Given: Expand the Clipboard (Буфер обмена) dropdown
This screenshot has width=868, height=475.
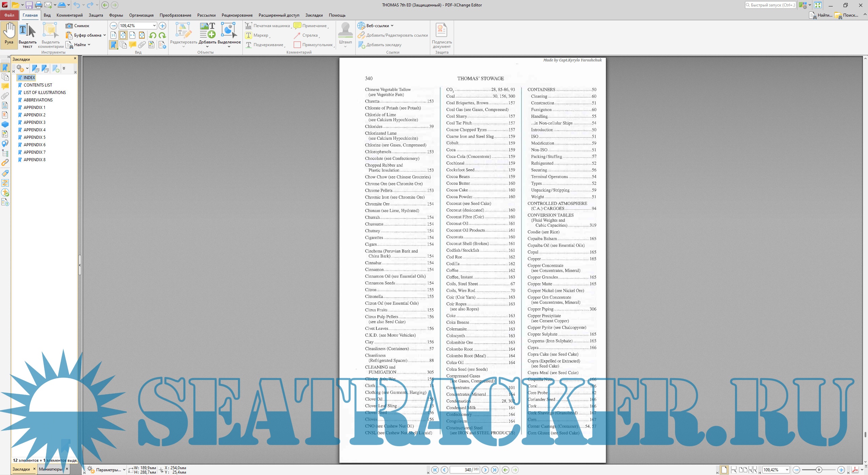Looking at the screenshot, I should point(104,35).
